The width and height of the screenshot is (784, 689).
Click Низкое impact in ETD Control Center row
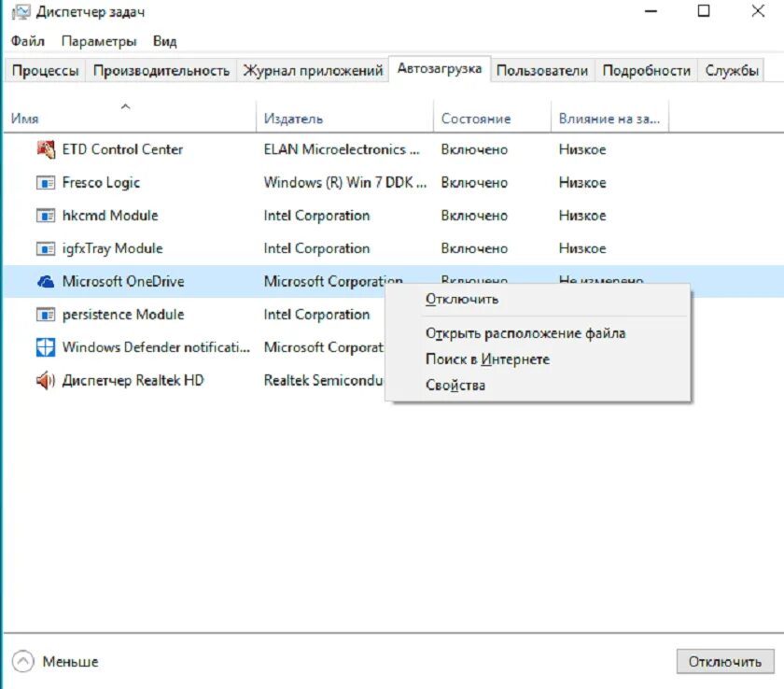(x=582, y=149)
